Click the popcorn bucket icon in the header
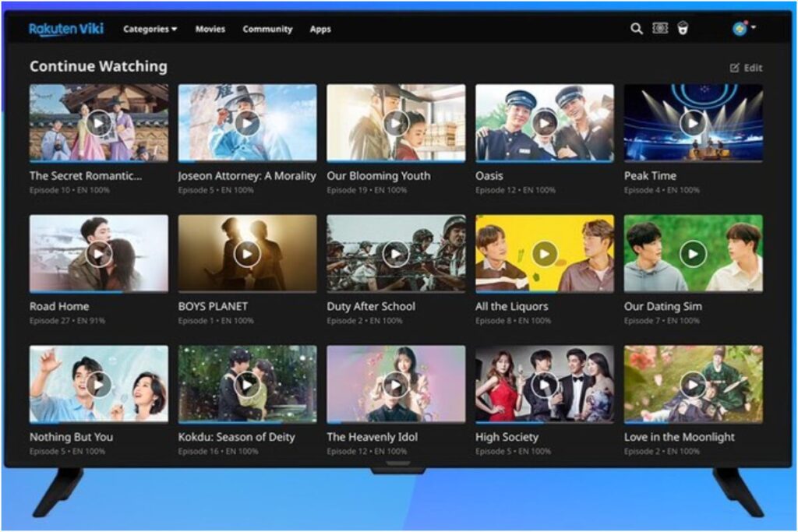 click(x=683, y=29)
